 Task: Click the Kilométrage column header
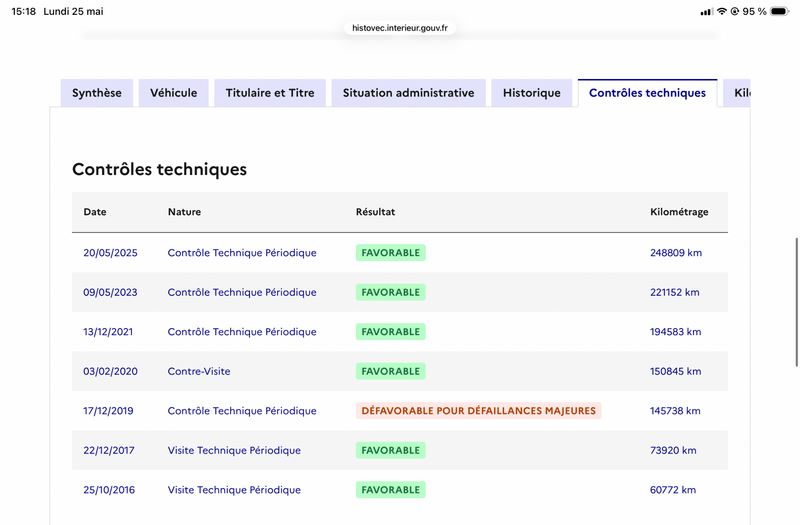pyautogui.click(x=679, y=212)
